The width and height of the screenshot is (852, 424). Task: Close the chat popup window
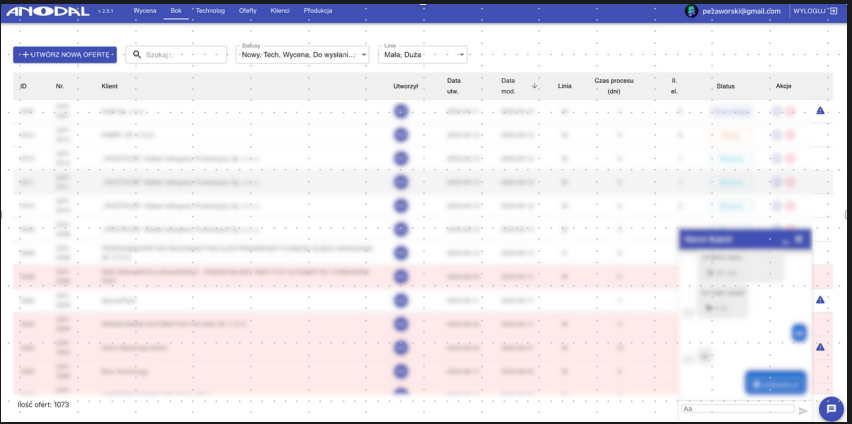800,240
